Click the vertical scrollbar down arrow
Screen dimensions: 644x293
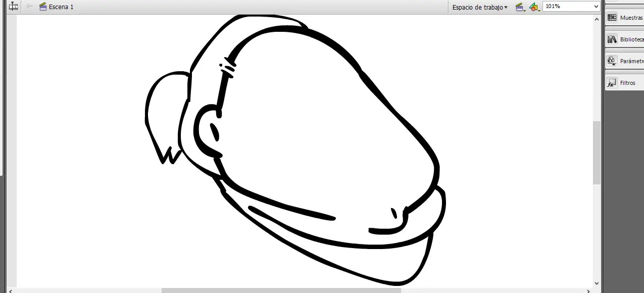[597, 283]
